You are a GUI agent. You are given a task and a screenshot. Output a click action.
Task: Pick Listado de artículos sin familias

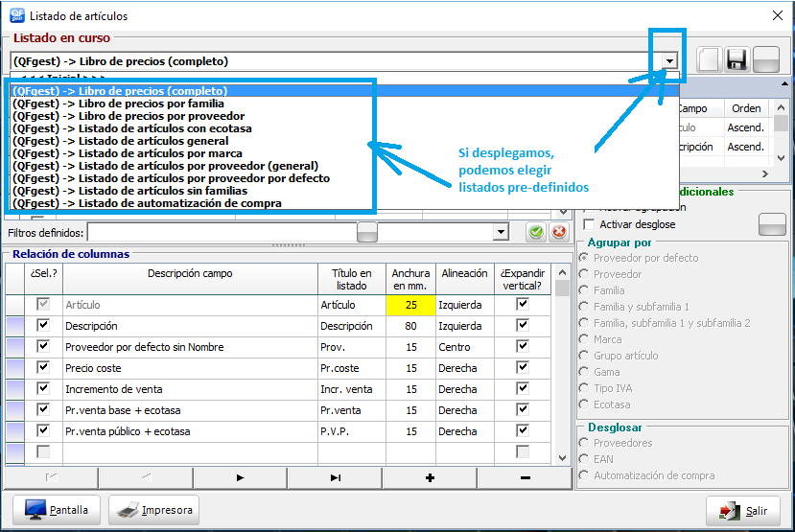[345, 191]
